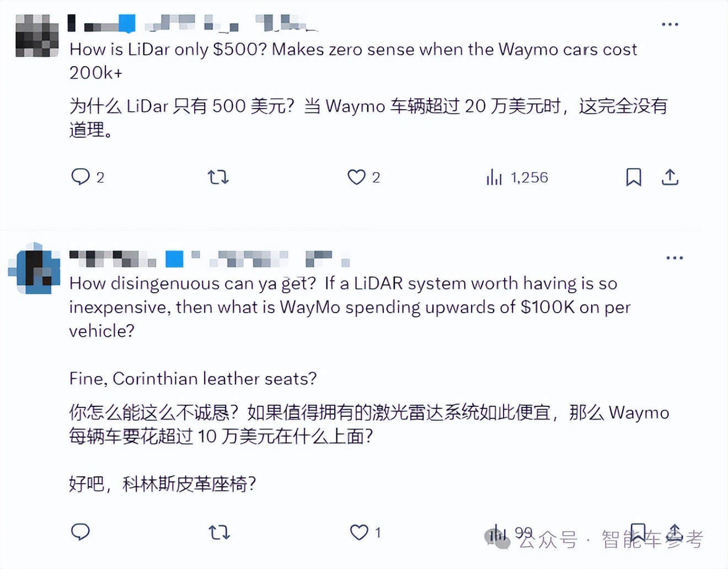Open the tweet about LiDAR only $500

click(x=353, y=61)
